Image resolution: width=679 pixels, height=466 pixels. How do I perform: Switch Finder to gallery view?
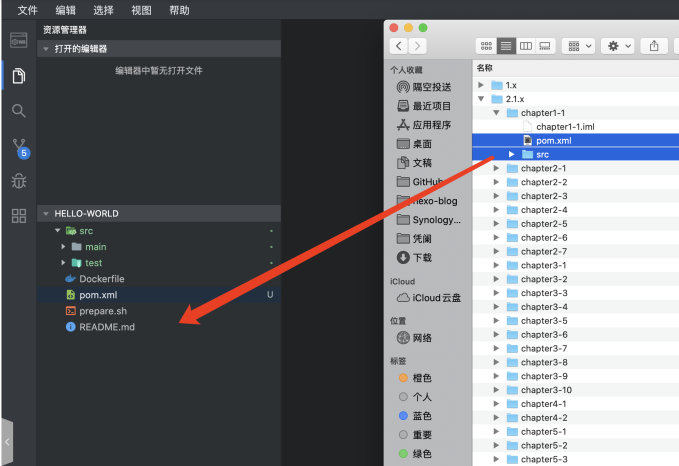(545, 46)
